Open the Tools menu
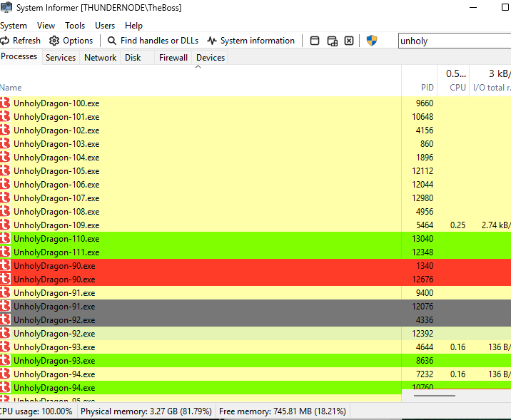Screen dimensions: 511x420 tap(75, 26)
